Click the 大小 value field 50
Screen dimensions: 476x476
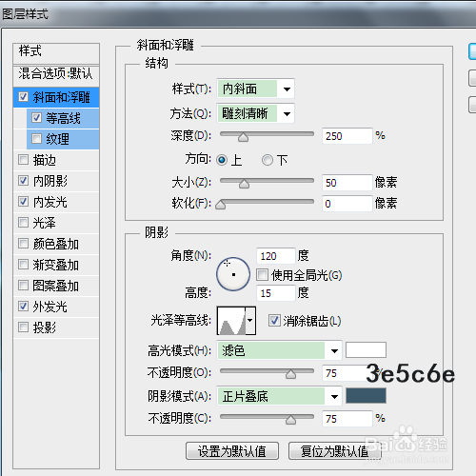(x=347, y=183)
